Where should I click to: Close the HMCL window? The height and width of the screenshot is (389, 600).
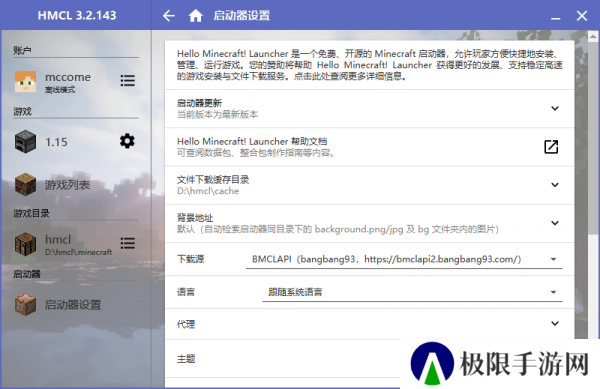(x=582, y=16)
